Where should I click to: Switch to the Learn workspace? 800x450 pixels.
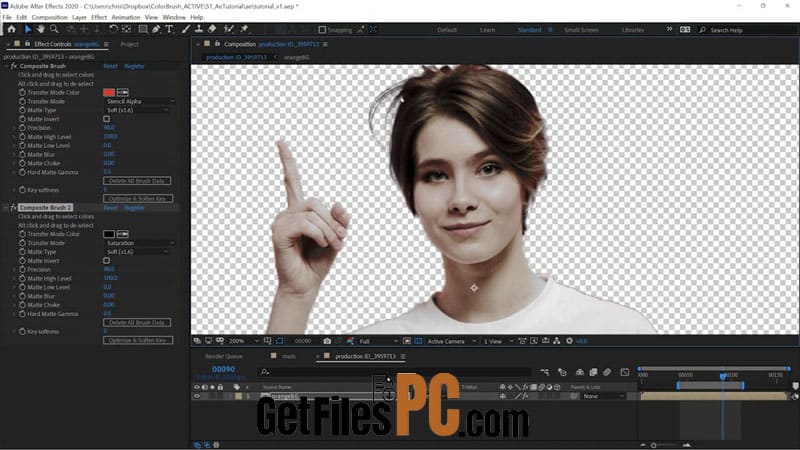[487, 30]
